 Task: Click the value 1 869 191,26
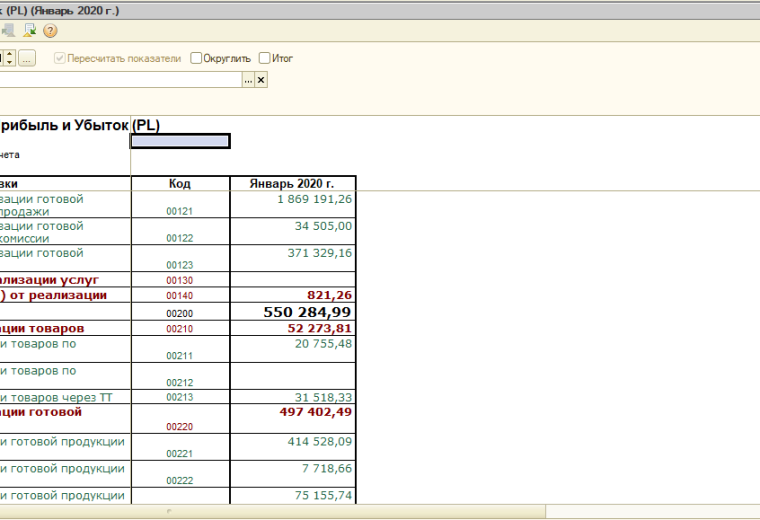(x=314, y=199)
